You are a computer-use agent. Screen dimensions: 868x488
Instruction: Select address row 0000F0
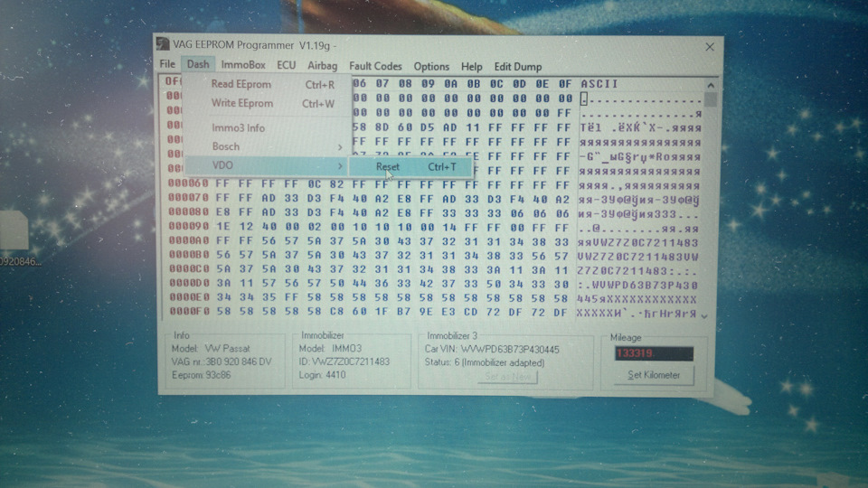[190, 312]
